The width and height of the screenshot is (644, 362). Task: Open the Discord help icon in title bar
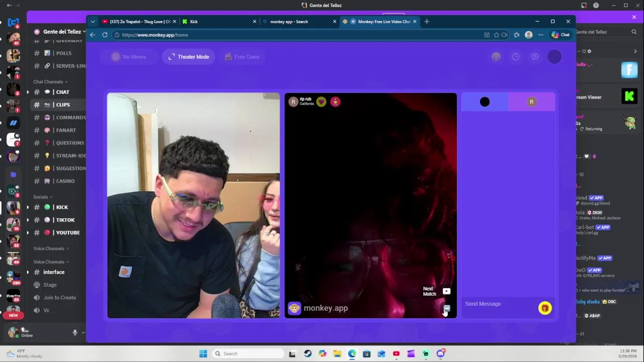point(596,6)
